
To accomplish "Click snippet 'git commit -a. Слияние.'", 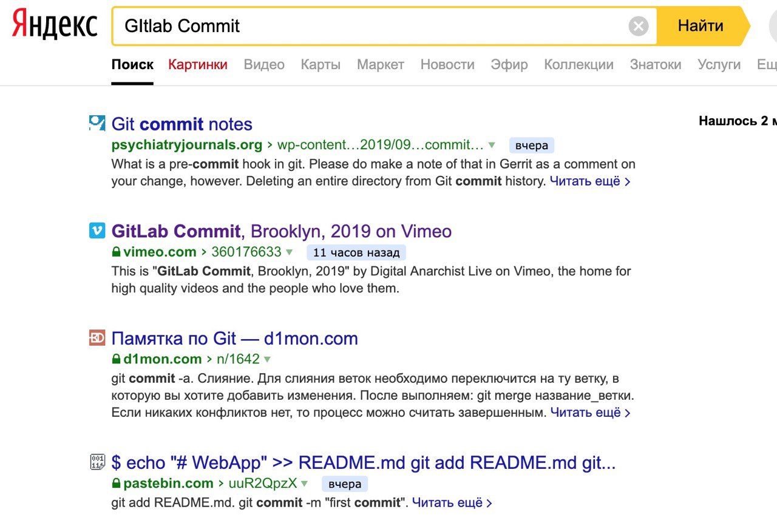I will (182, 379).
